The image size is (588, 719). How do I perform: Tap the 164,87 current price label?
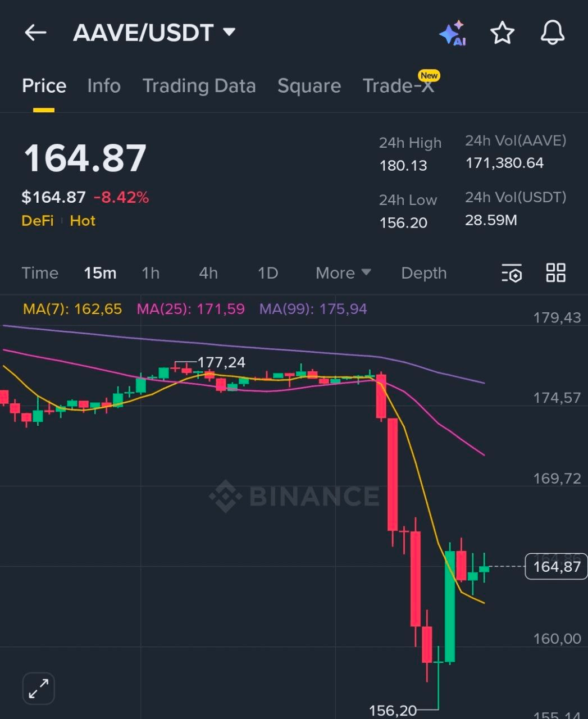click(x=556, y=566)
